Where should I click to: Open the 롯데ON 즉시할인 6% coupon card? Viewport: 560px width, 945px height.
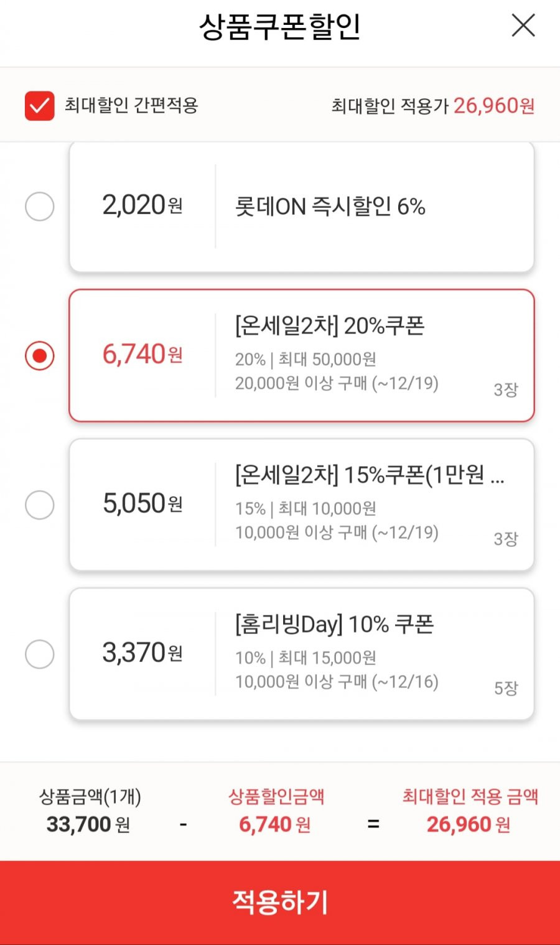point(302,207)
